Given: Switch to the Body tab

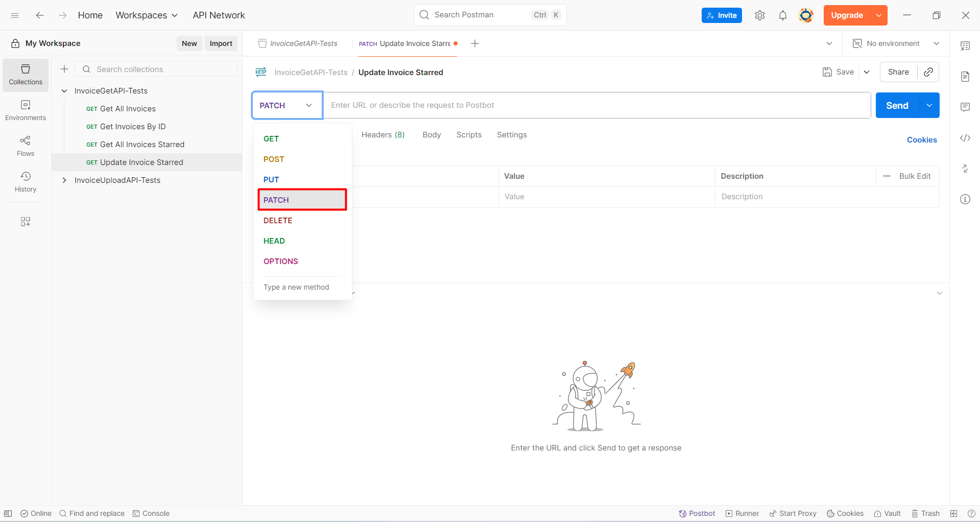Looking at the screenshot, I should point(432,135).
